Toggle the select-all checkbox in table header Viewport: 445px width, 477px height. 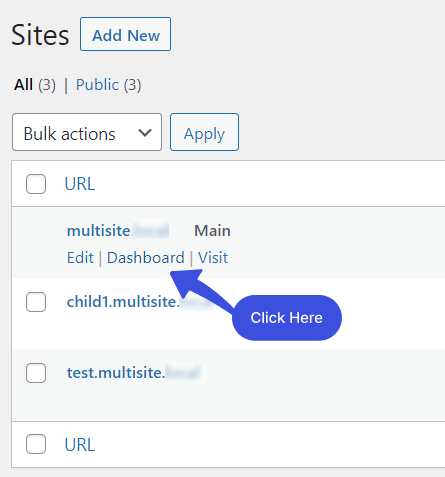36,184
